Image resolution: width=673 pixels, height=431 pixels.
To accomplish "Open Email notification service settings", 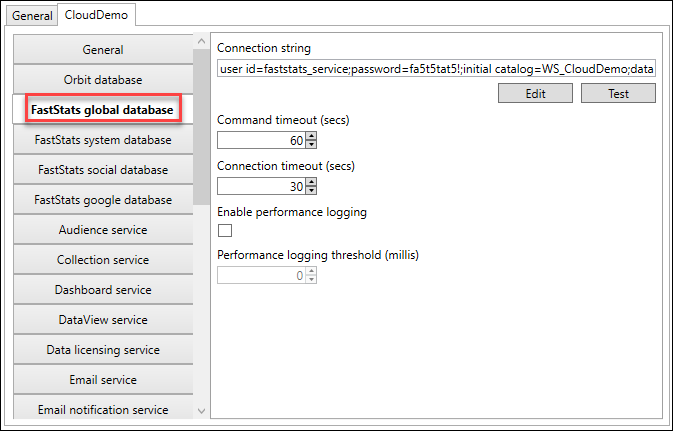I will [x=103, y=408].
